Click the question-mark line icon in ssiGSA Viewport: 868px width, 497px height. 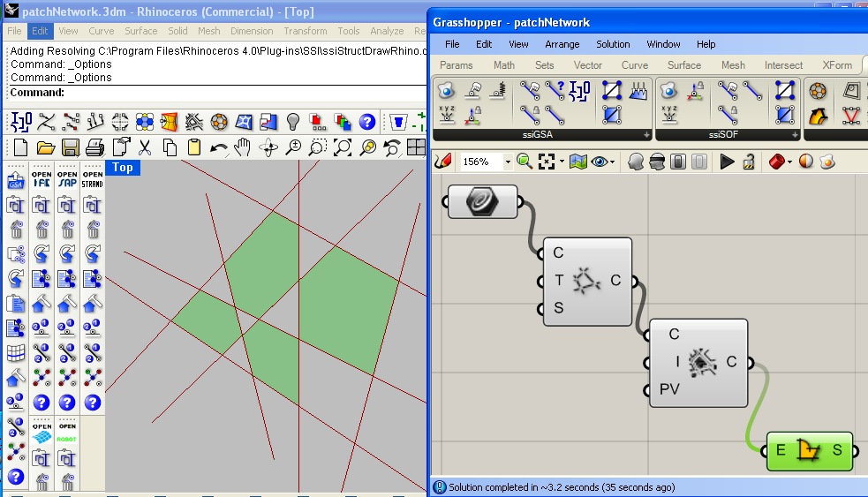pos(555,90)
